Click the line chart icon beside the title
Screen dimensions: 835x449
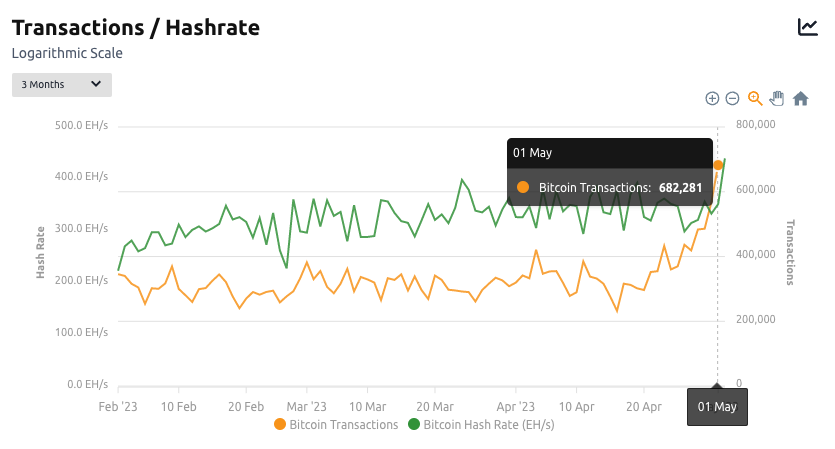pyautogui.click(x=807, y=27)
